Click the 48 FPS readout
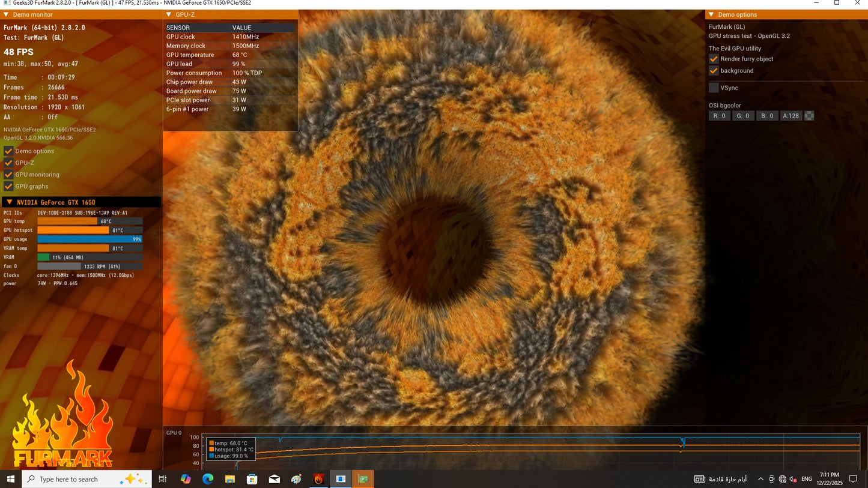The height and width of the screenshot is (488, 868). coord(19,52)
